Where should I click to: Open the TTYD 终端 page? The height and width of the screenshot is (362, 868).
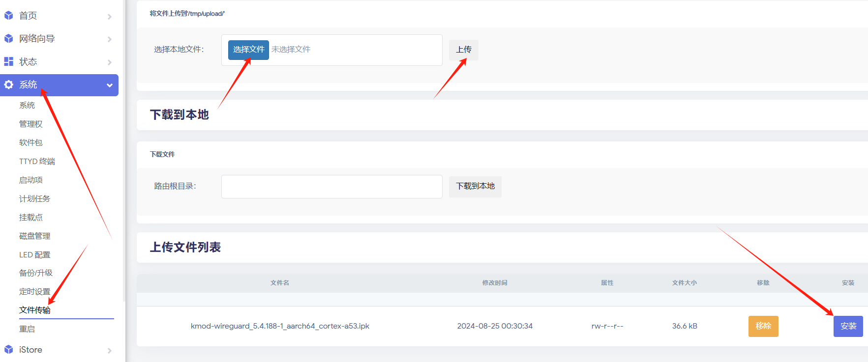click(x=37, y=161)
